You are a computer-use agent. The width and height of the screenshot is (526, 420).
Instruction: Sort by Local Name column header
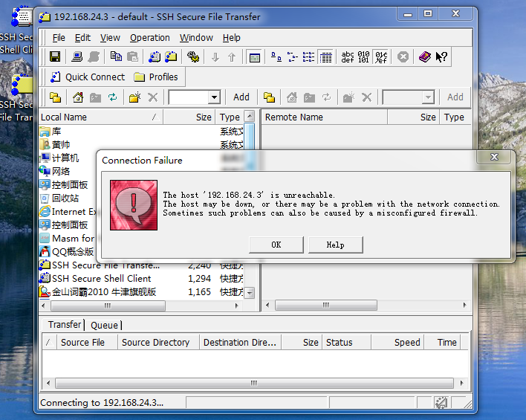click(x=100, y=117)
